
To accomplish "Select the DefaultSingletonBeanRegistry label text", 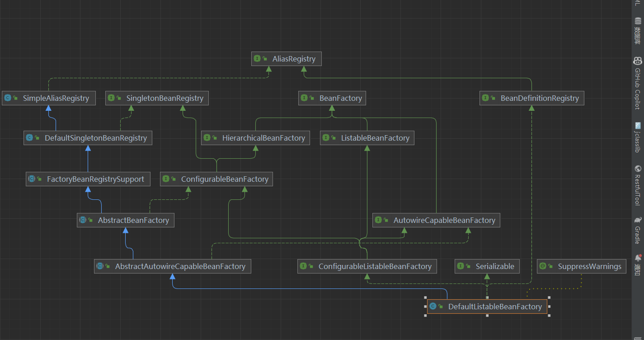I will tap(96, 138).
